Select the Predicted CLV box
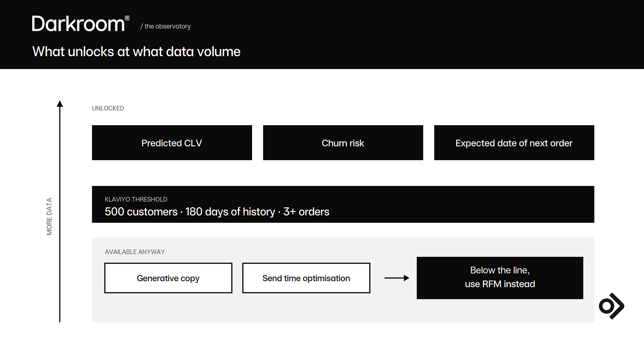This screenshot has height=359, width=644. click(x=172, y=143)
